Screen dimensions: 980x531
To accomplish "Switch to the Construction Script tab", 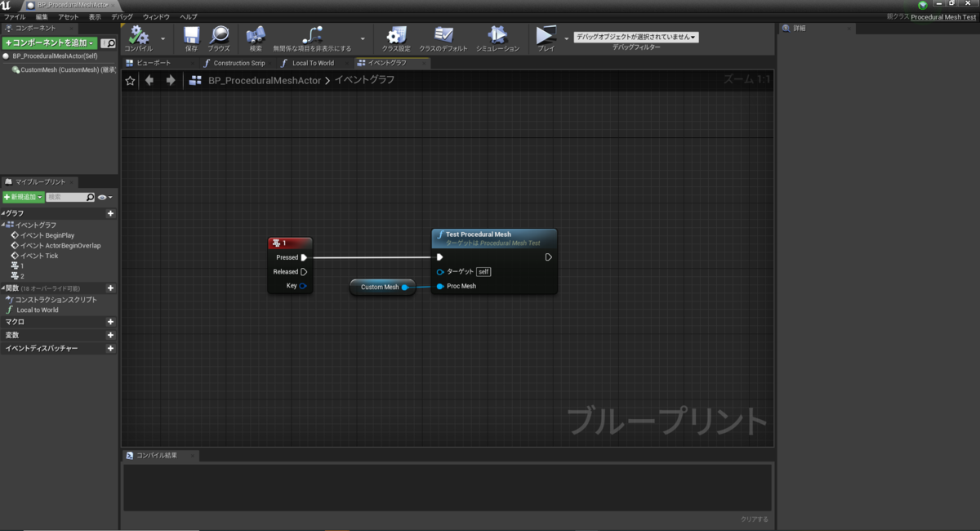I will click(239, 63).
